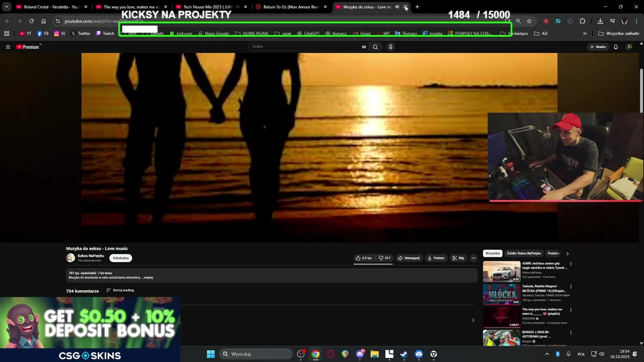Viewport: 644px width, 362px height.
Task: Open Chrome media controls icon
Action: click(x=612, y=21)
